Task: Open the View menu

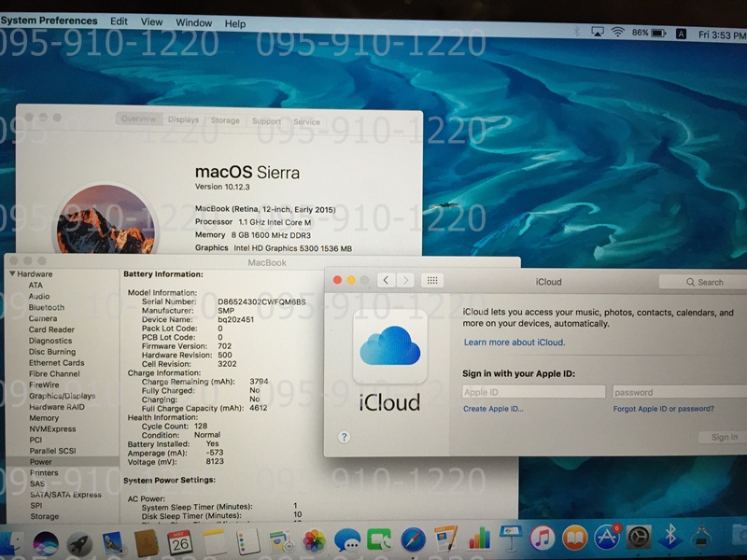Action: point(151,21)
